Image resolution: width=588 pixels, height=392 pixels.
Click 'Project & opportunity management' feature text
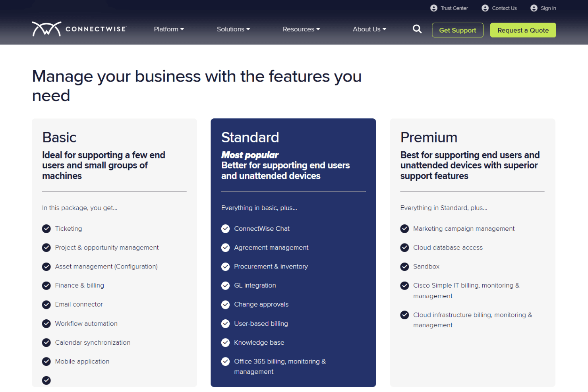(107, 248)
